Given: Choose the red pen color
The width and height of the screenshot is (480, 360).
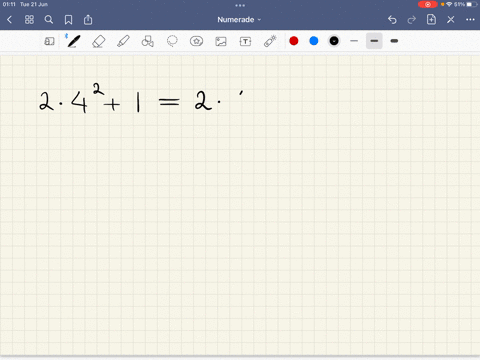Looking at the screenshot, I should tap(294, 41).
